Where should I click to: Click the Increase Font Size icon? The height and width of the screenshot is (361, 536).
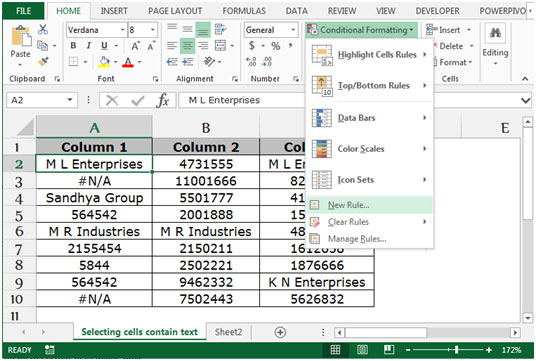(x=135, y=46)
